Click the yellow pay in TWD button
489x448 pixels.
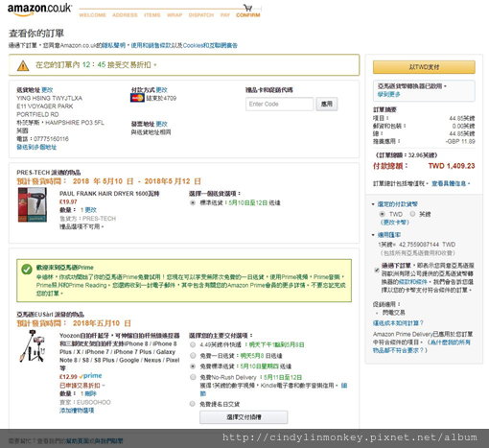point(424,67)
